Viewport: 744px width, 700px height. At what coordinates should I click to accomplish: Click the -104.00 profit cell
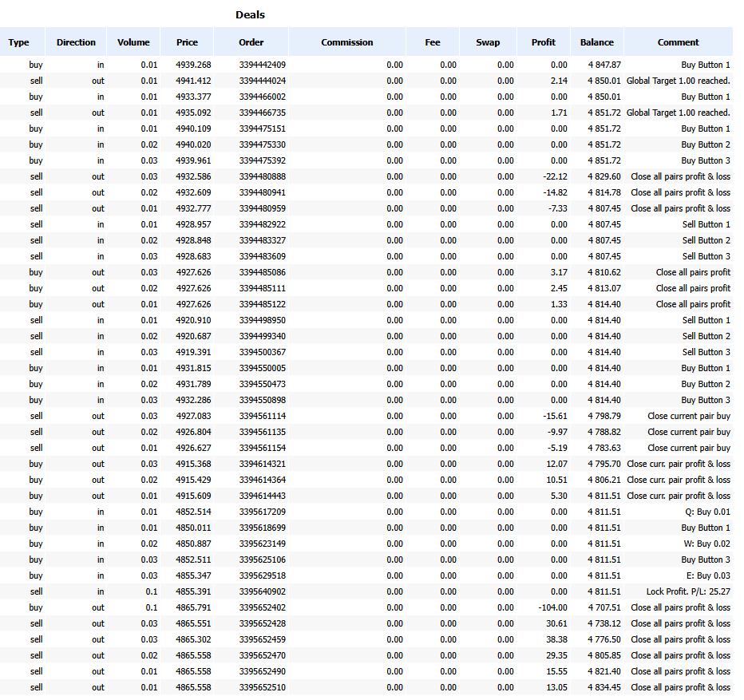pyautogui.click(x=552, y=607)
